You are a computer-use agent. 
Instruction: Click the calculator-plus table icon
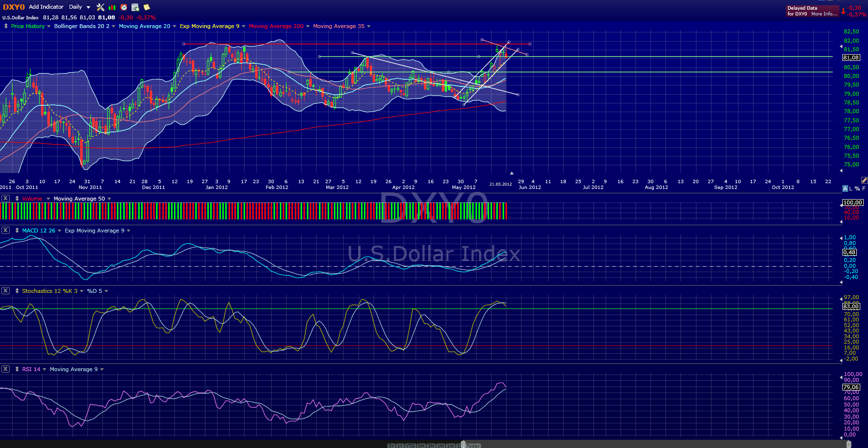tap(135, 7)
